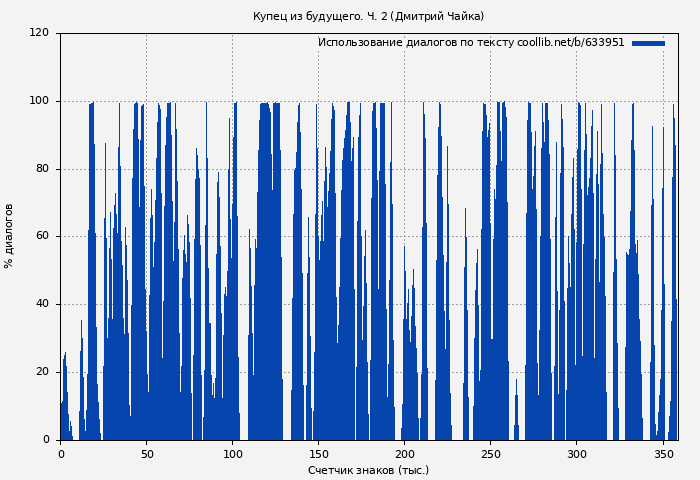Screen dimensions: 700x480
Task: Click the x-axis tick label 250
Action: point(490,453)
